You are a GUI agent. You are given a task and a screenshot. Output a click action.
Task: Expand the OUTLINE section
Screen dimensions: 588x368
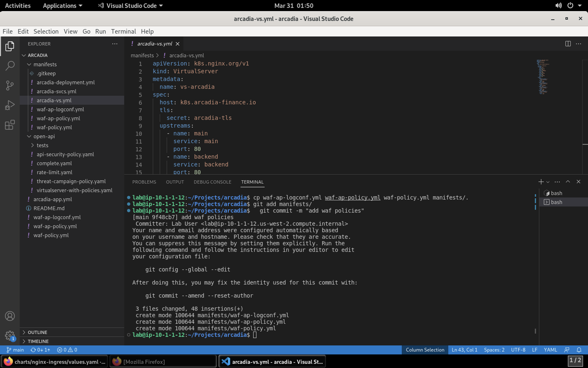37,332
